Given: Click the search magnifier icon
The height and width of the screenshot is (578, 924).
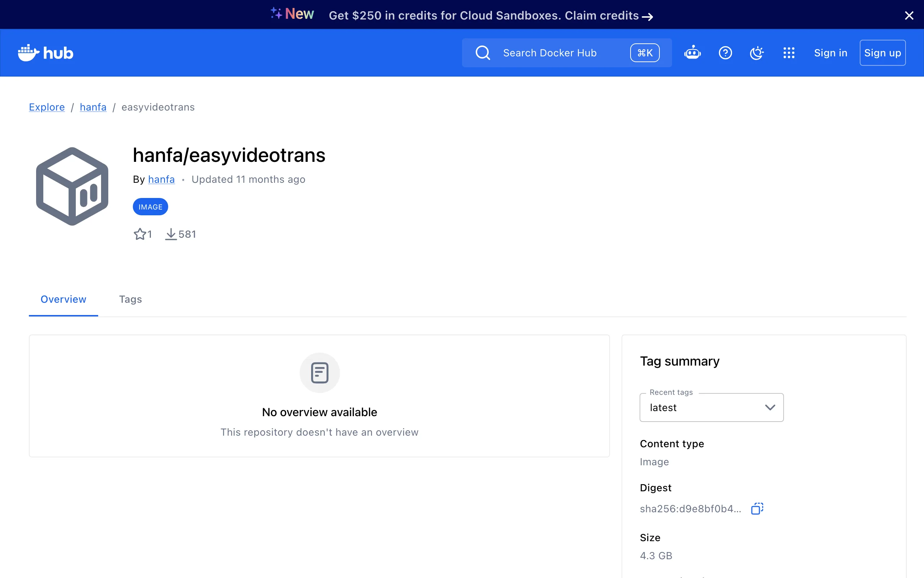Looking at the screenshot, I should pos(483,53).
